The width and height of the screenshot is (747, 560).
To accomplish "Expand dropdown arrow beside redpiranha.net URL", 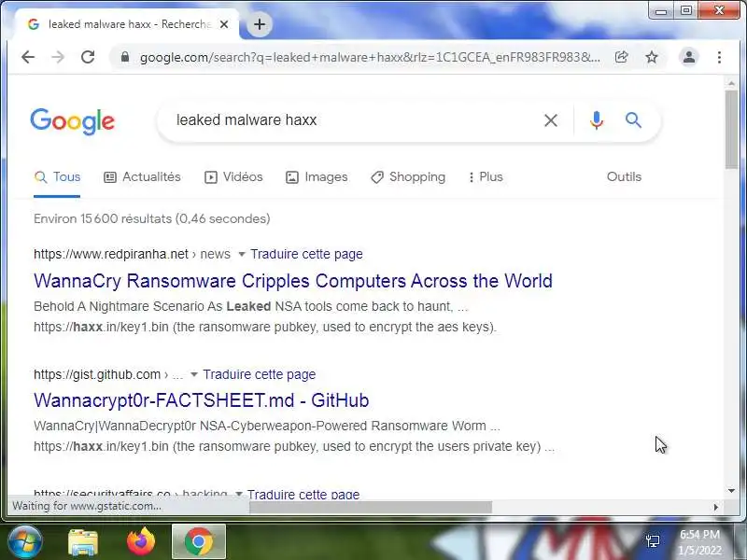I will click(242, 254).
